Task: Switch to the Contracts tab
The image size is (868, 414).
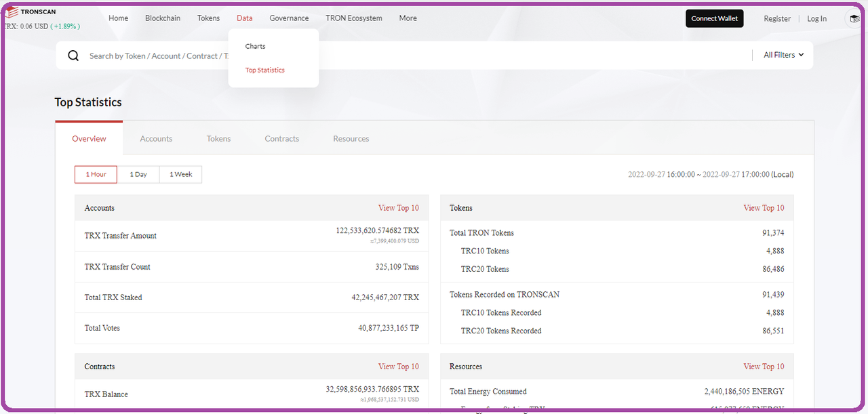Action: point(282,138)
